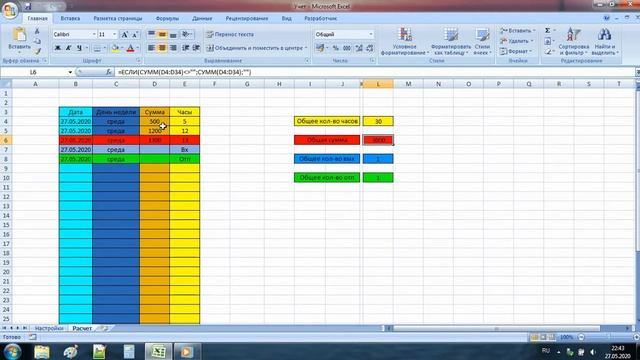This screenshot has height=360, width=640.
Task: Open the Calibri font name dropdown
Action: click(x=94, y=35)
